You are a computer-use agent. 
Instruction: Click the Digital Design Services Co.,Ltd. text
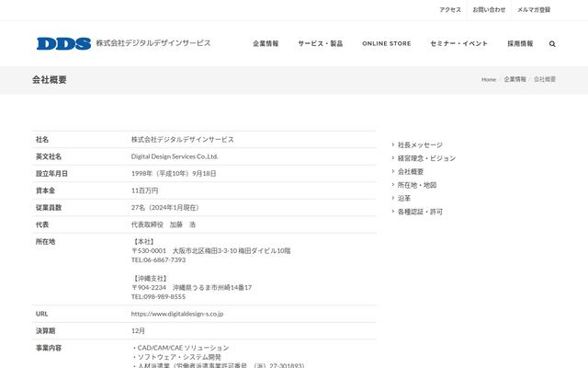point(175,156)
